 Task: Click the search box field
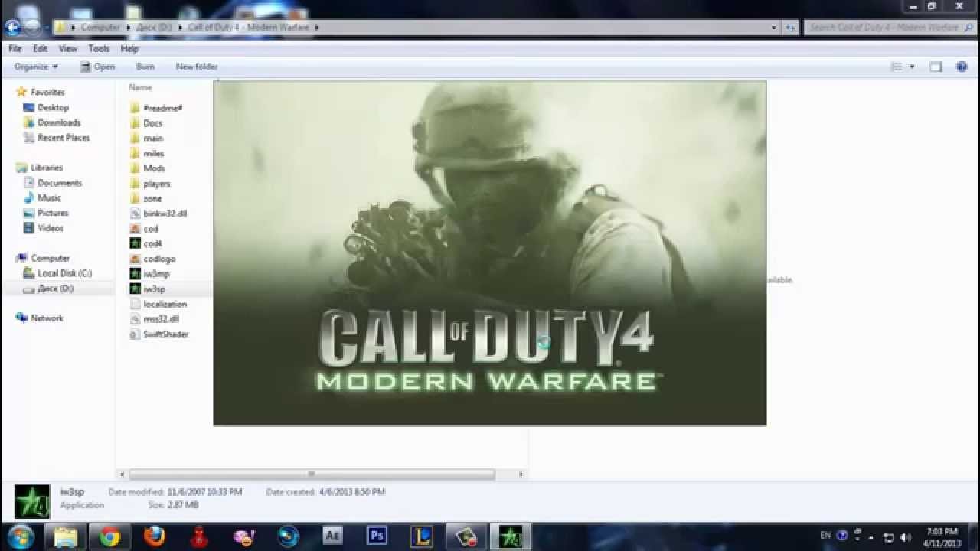[888, 28]
